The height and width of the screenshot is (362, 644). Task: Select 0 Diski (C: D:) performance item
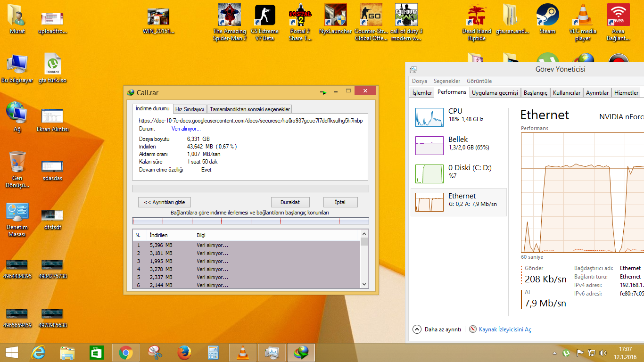click(459, 173)
